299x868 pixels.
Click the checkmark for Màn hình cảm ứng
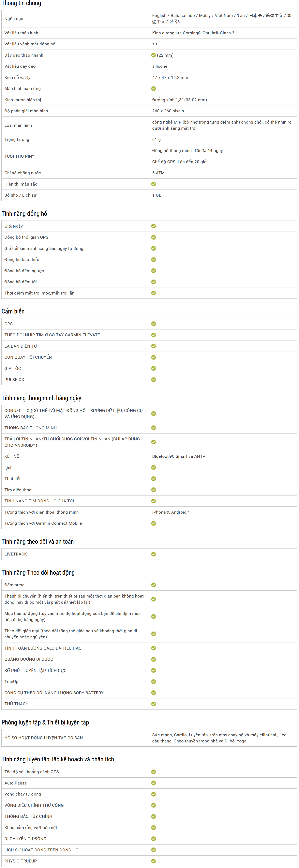coord(154,89)
